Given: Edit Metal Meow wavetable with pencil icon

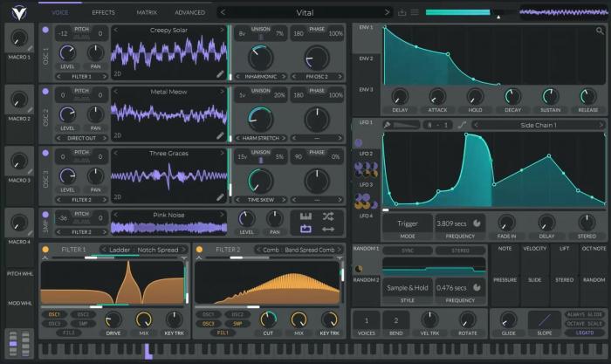Looking at the screenshot, I should [220, 135].
